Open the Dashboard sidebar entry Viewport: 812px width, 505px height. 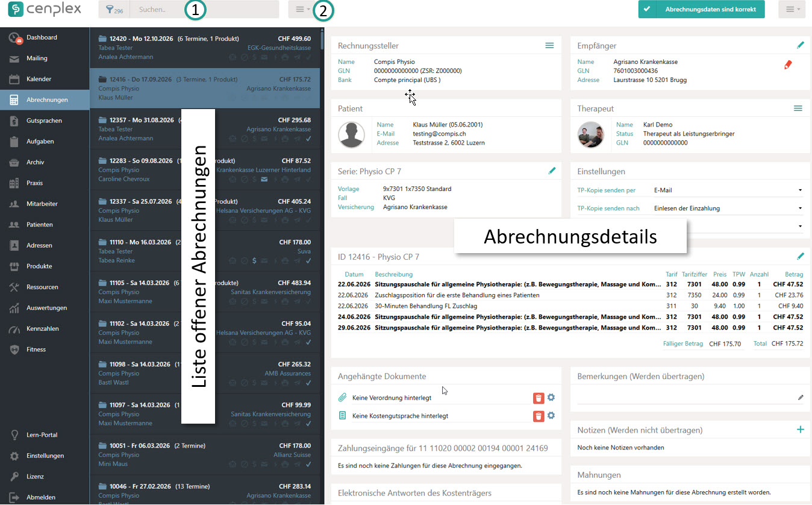(x=45, y=37)
